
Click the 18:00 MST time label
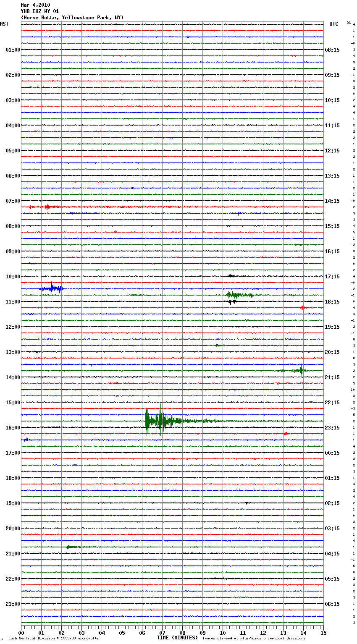click(x=13, y=478)
